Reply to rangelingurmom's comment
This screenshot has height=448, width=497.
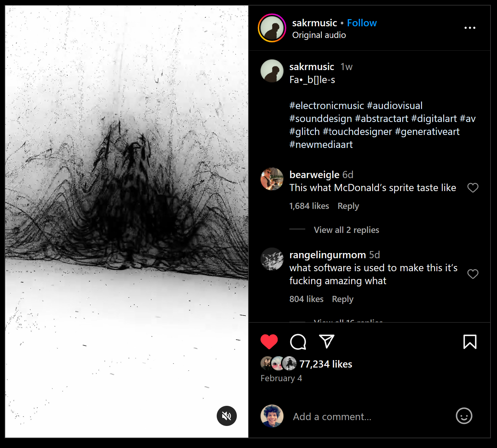tap(343, 299)
